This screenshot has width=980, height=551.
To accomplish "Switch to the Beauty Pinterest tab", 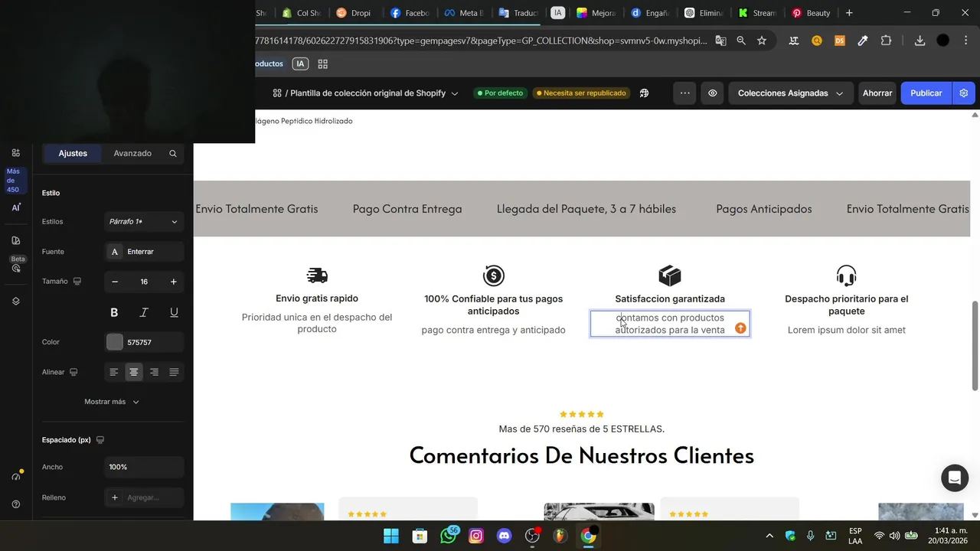I will (x=812, y=13).
